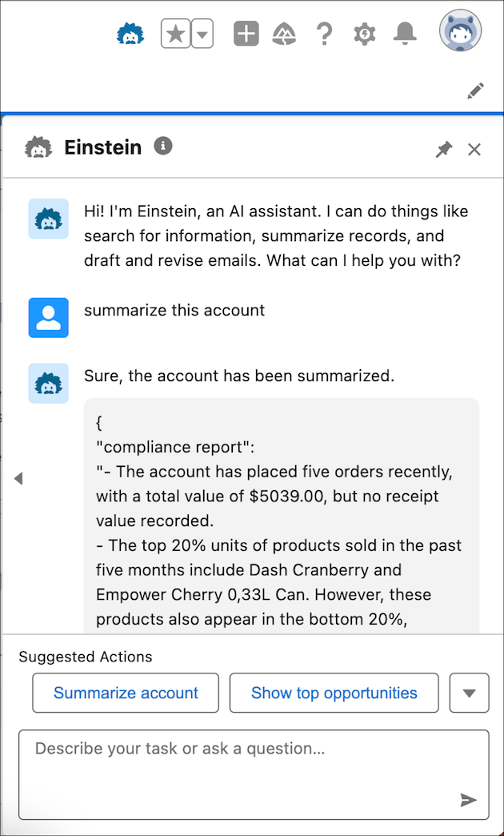Click the quick create plus icon

pos(246,34)
